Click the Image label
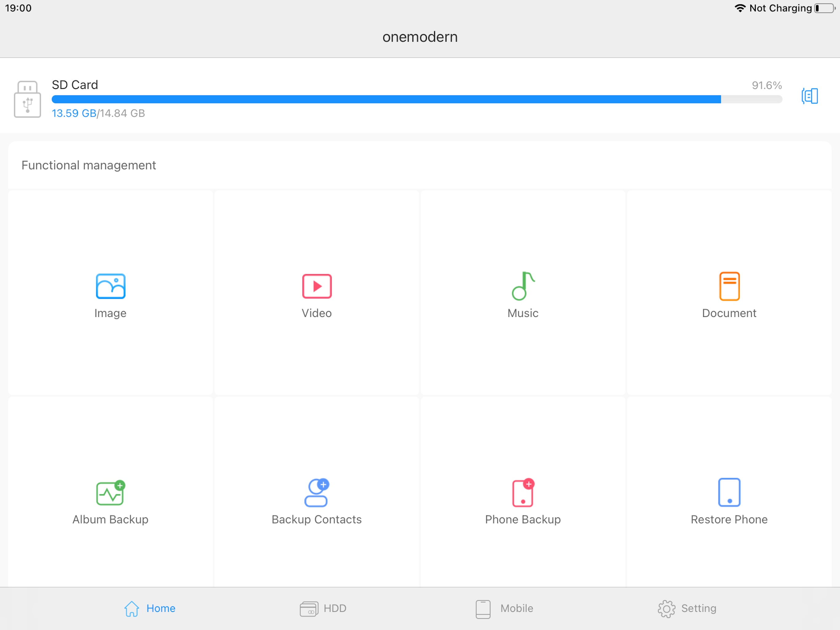 click(110, 313)
